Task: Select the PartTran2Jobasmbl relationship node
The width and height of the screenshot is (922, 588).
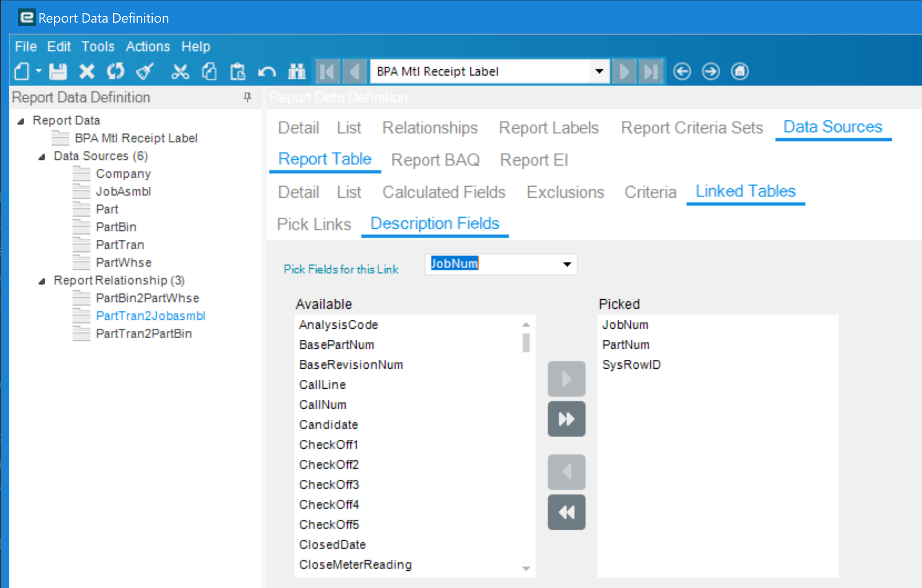Action: pos(151,316)
